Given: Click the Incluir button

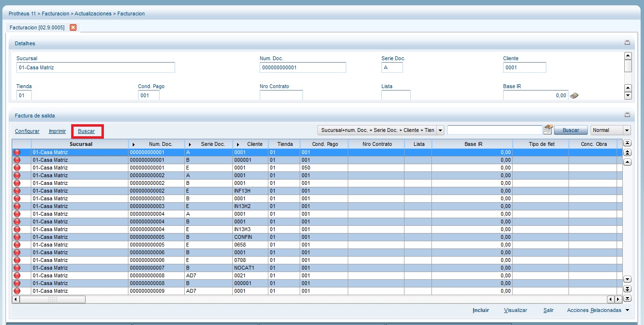Looking at the screenshot, I should [x=481, y=311].
